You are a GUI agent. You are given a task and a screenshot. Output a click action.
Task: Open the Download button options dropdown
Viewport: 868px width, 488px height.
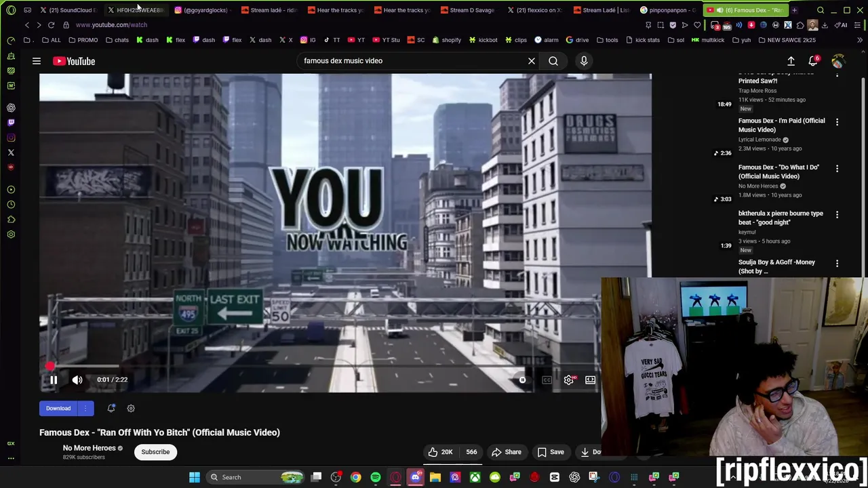point(85,408)
